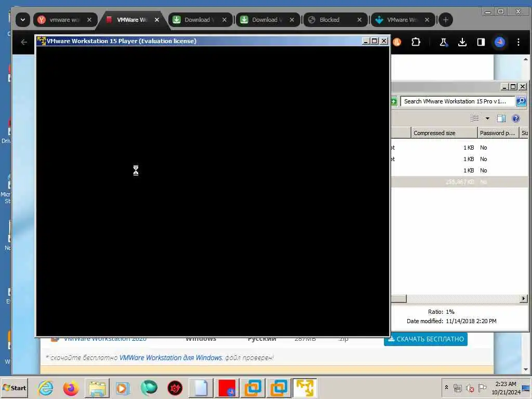Open the browser downloads icon
Screen dimensions: 532x399
pyautogui.click(x=462, y=42)
